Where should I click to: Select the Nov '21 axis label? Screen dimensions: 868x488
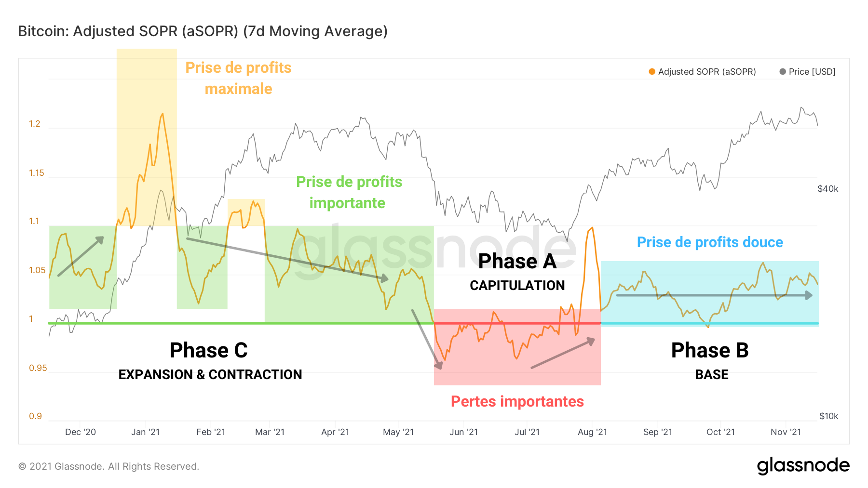click(786, 432)
